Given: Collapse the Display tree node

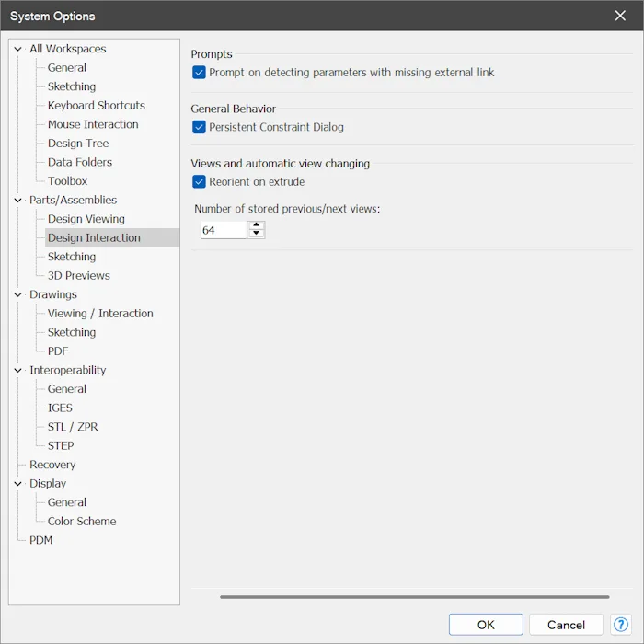Looking at the screenshot, I should click(x=17, y=483).
